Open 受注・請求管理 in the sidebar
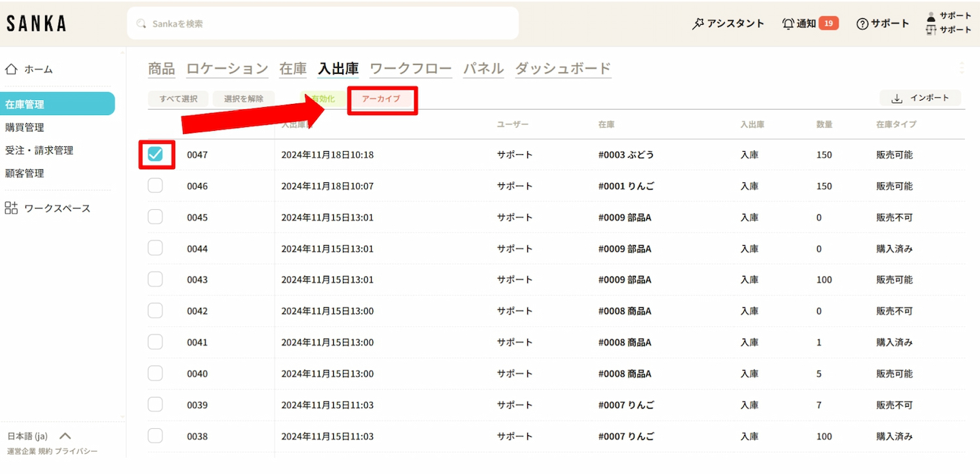This screenshot has width=980, height=474. (x=39, y=150)
